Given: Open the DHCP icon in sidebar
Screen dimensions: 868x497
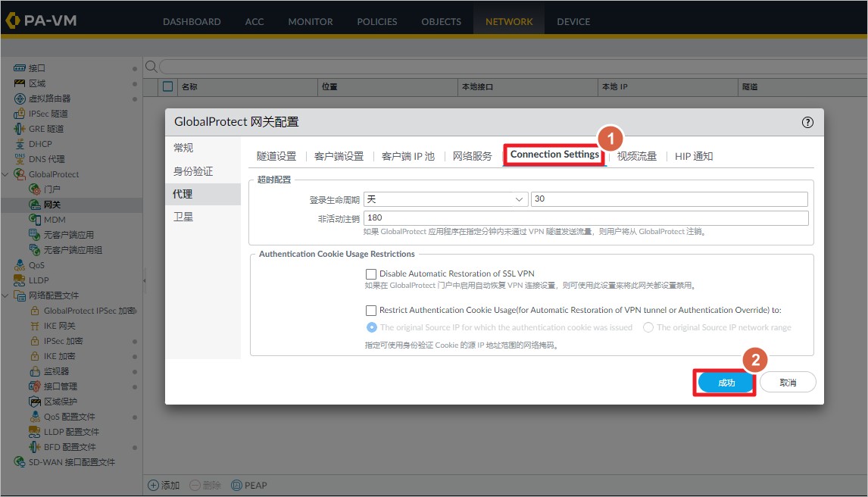Looking at the screenshot, I should coord(20,144).
